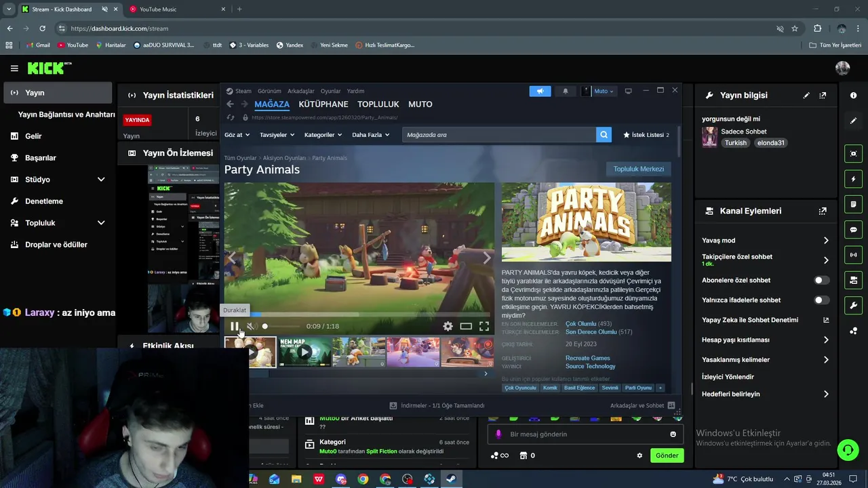Switch to the MAĞAZA tab
This screenshot has width=868, height=488.
tap(272, 104)
